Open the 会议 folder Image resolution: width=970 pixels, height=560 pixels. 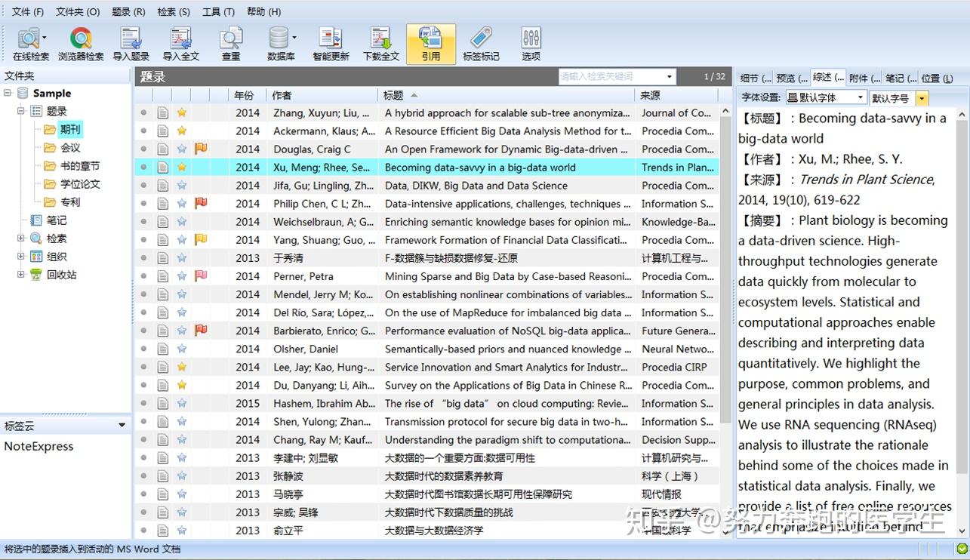pyautogui.click(x=69, y=148)
